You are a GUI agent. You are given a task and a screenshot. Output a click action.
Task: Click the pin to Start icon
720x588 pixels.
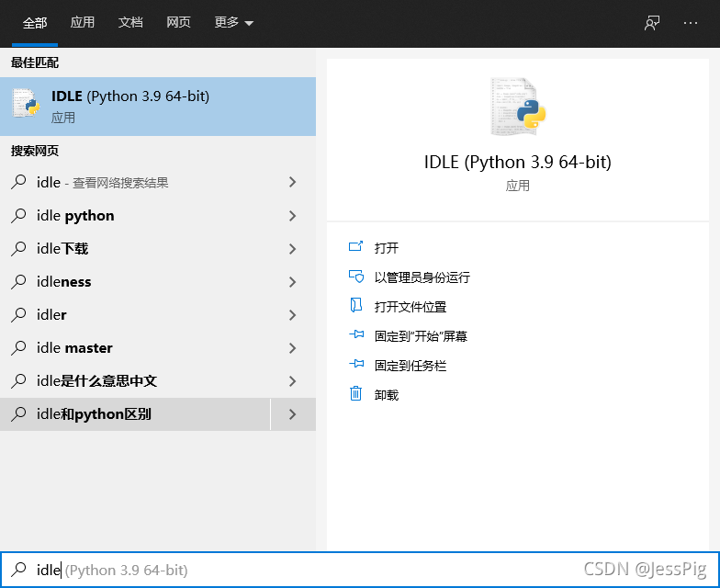coord(356,334)
